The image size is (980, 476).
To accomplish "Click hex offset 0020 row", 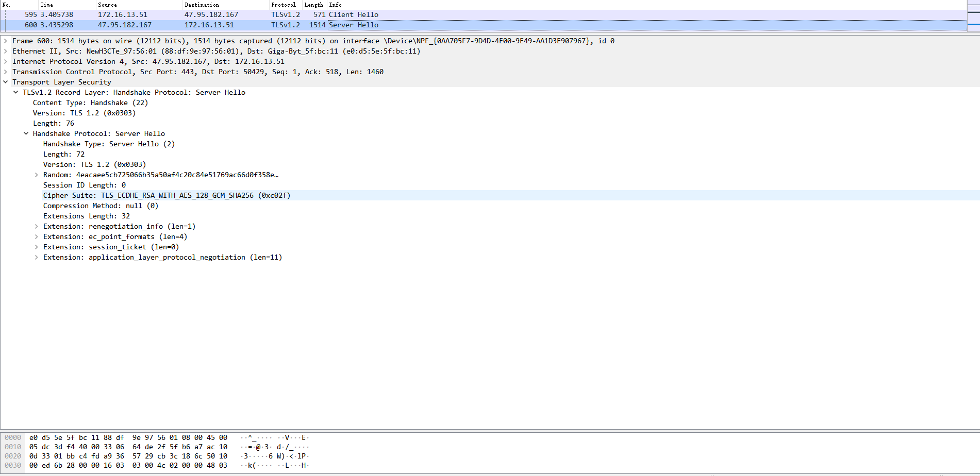I will 13,456.
